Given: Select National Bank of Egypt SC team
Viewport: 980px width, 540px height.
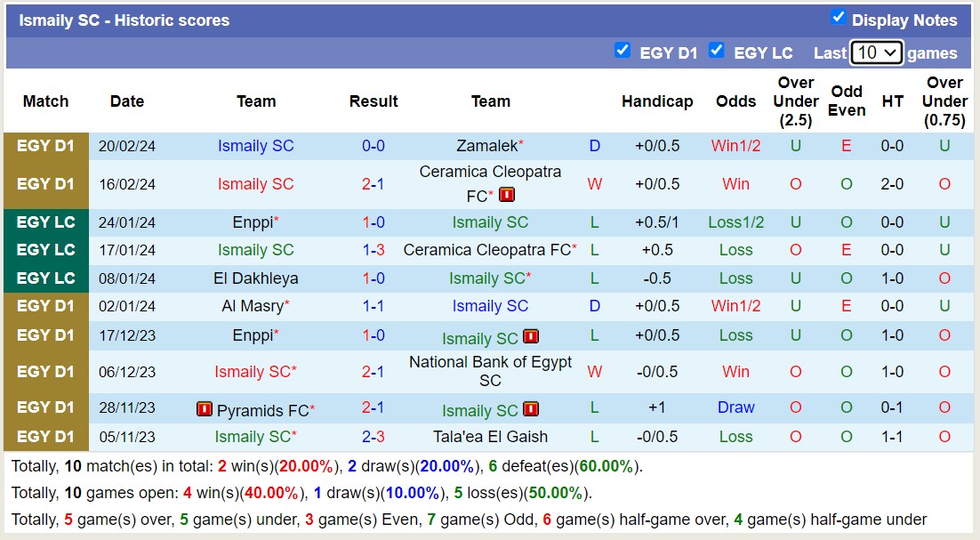Looking at the screenshot, I should (x=490, y=371).
